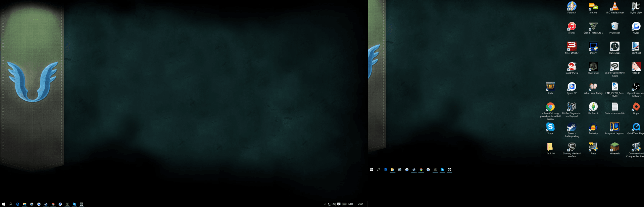
Task: Launch Minecraft from the desktop
Action: click(614, 147)
